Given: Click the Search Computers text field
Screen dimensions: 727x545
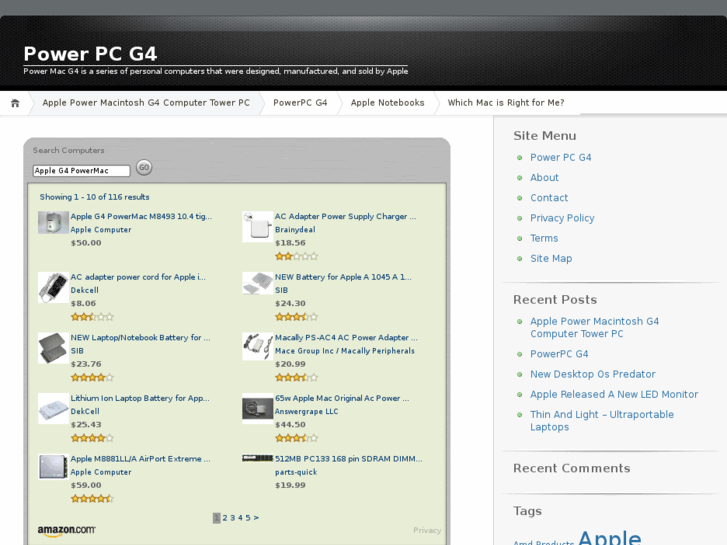Looking at the screenshot, I should [82, 171].
